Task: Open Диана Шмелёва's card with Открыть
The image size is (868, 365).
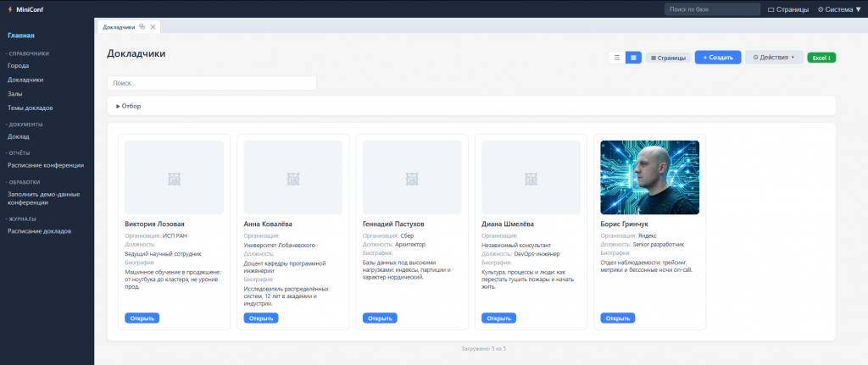Action: coord(498,318)
